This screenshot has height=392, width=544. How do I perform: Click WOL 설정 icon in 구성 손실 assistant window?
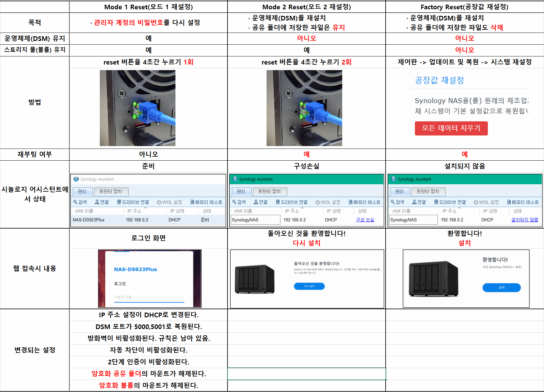317,202
